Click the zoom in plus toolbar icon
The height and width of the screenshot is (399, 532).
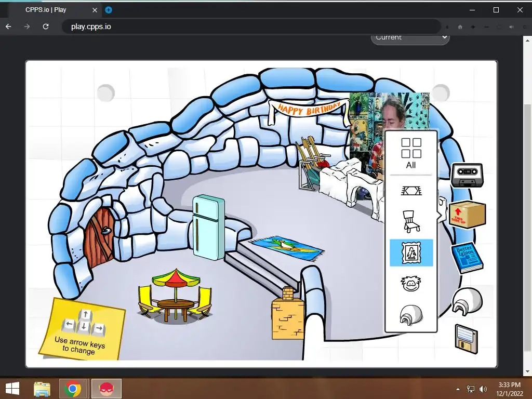coord(473,27)
